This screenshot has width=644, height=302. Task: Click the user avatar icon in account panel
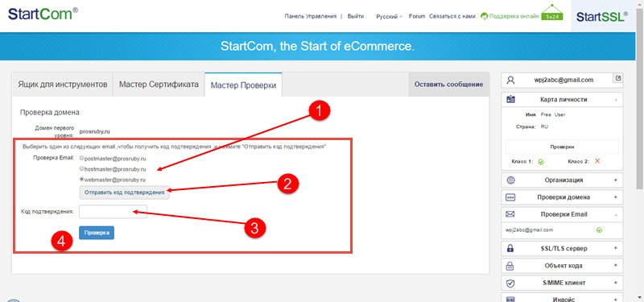pos(510,80)
